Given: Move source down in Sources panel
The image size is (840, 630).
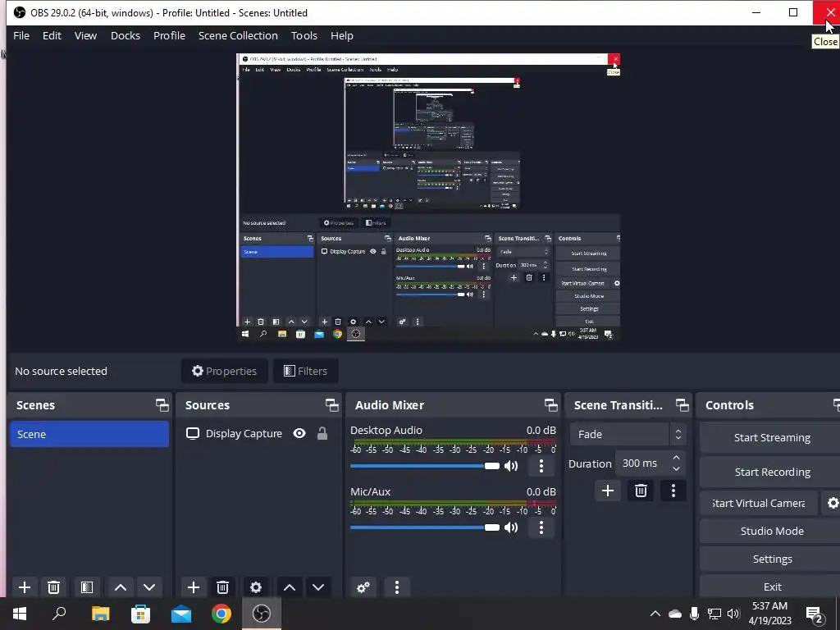Looking at the screenshot, I should coord(318,587).
